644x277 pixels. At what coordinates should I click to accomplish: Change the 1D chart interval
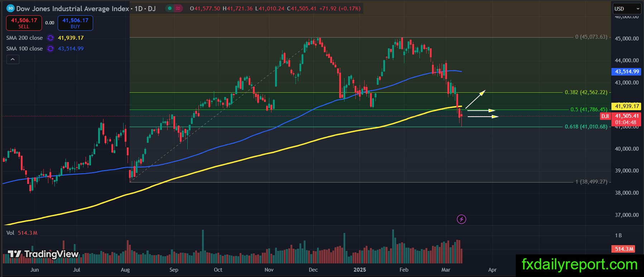click(x=139, y=9)
